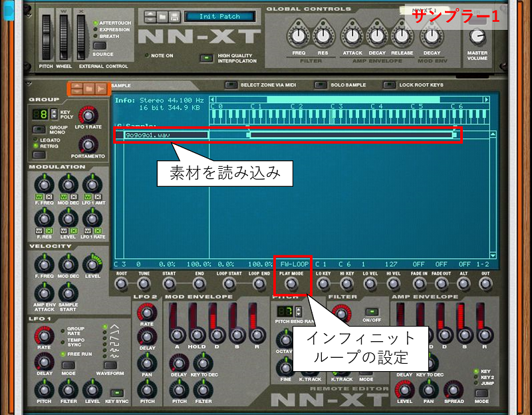Click the Velocity LEVEL knob
Screen dimensions: 532x415
[x=92, y=264]
